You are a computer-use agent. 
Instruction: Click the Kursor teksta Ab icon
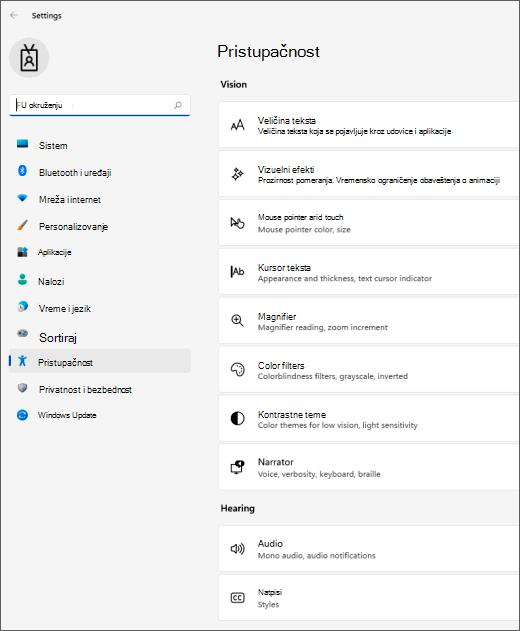(x=237, y=272)
